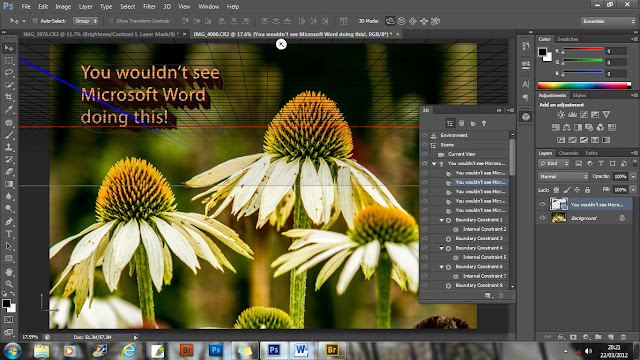Select the Hand tool
The image size is (640, 360).
tap(9, 271)
